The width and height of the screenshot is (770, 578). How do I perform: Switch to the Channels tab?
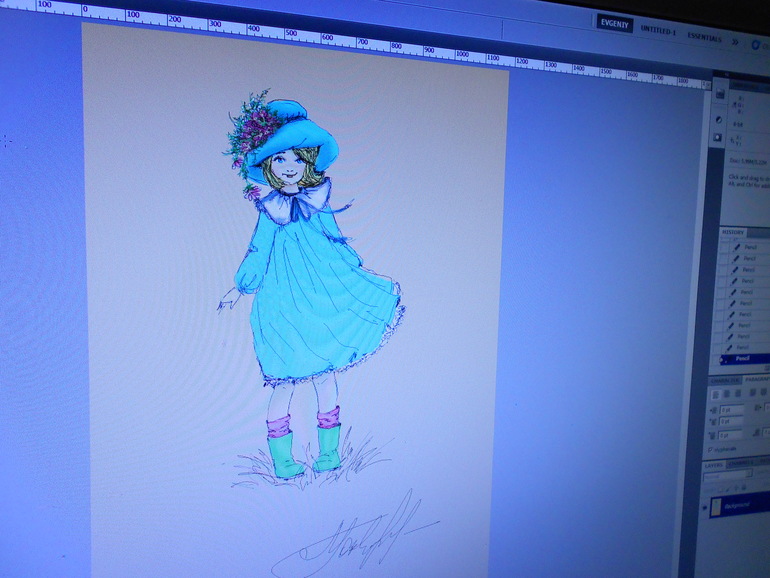[x=740, y=464]
